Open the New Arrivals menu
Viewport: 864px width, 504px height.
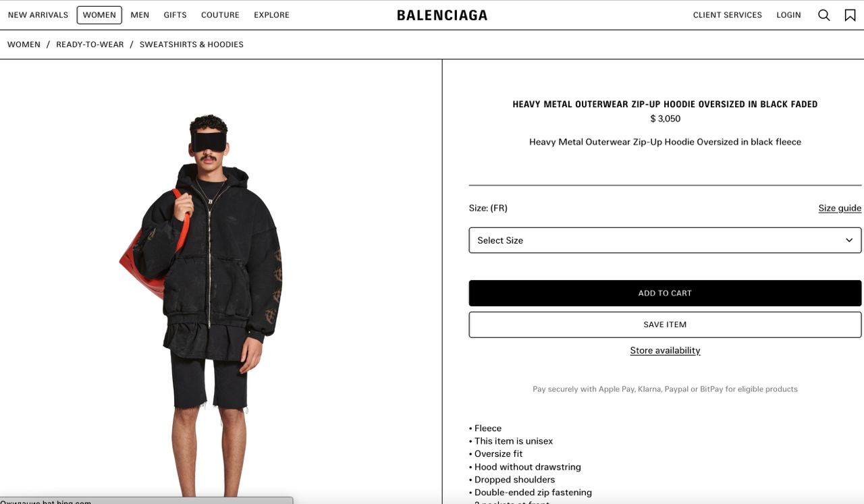point(38,15)
